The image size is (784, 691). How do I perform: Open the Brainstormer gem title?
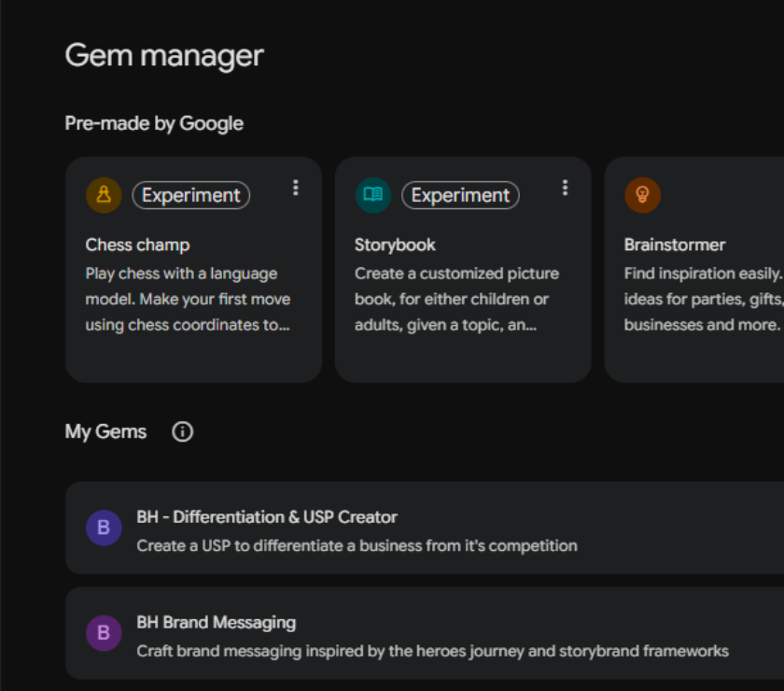click(675, 245)
